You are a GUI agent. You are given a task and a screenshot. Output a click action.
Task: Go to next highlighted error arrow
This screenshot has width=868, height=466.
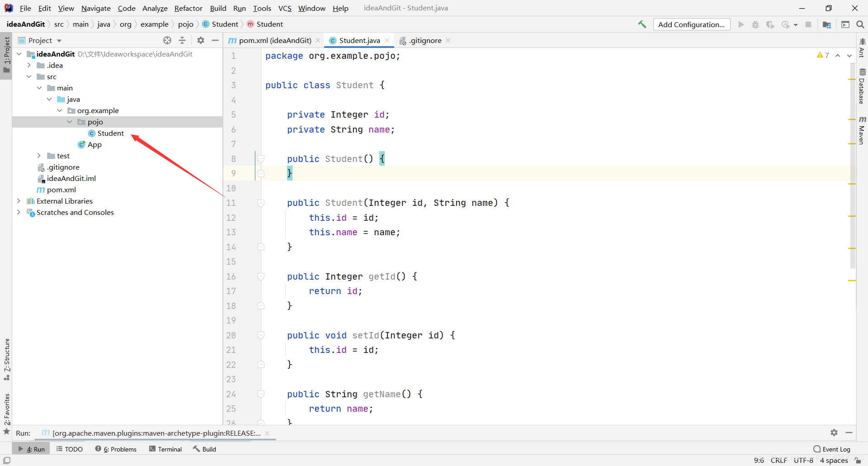[849, 55]
